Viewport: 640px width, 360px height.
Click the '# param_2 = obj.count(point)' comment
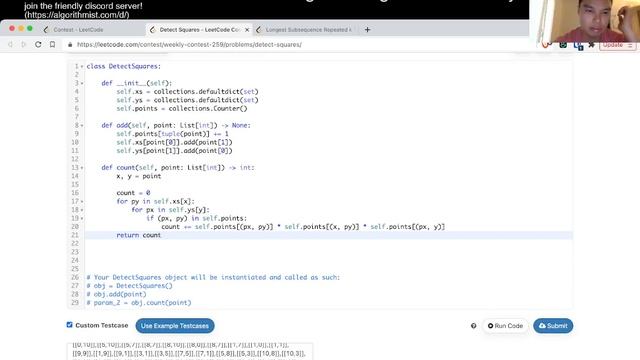pyautogui.click(x=139, y=302)
